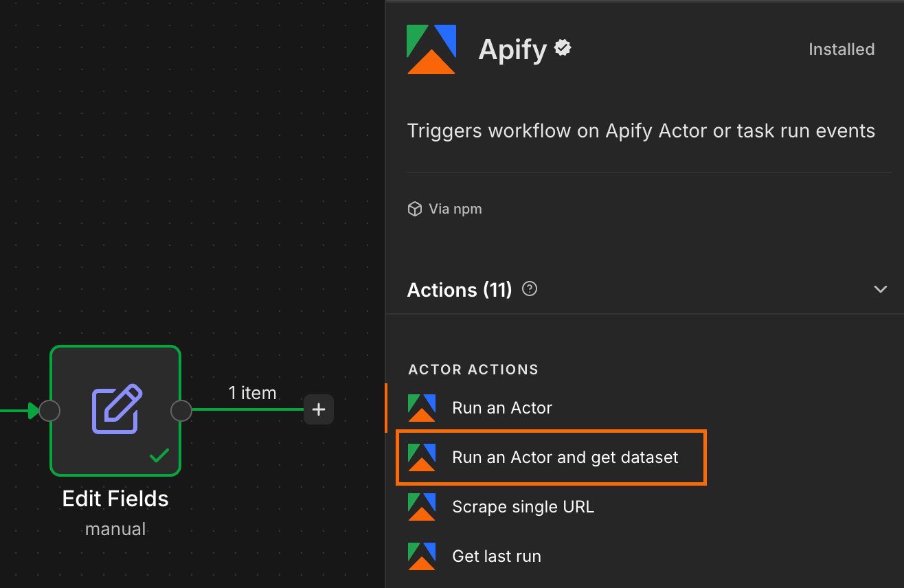904x588 pixels.
Task: Click the green success checkmark on Edit Fields
Action: [159, 455]
